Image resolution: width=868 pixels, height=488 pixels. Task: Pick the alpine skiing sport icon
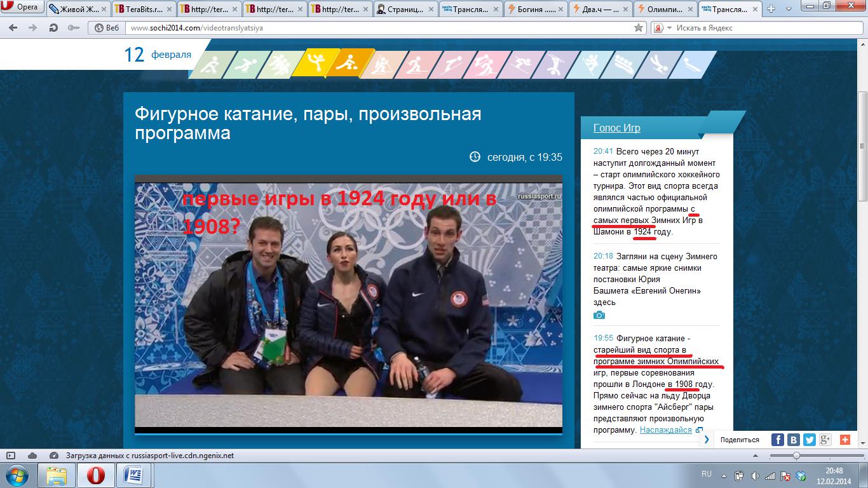click(x=521, y=64)
